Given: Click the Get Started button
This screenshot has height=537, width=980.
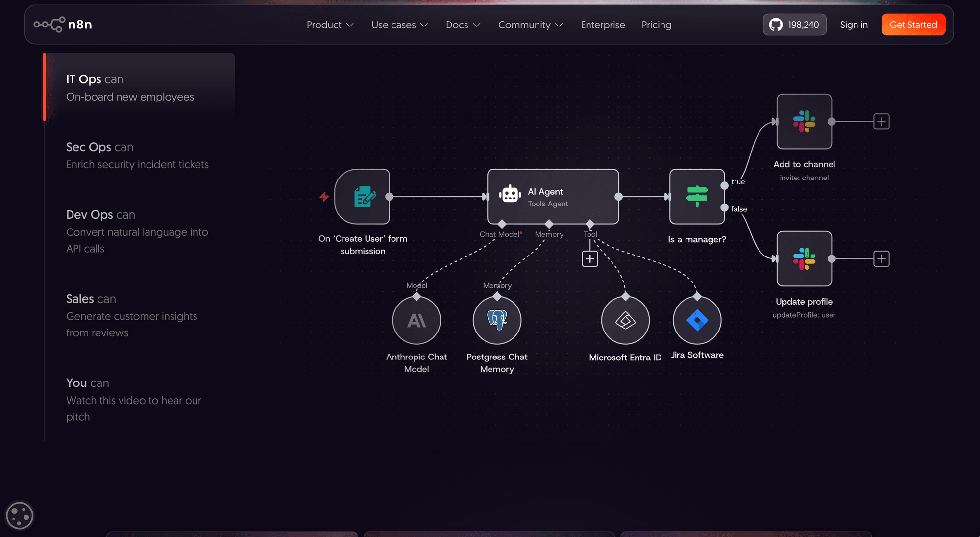Looking at the screenshot, I should pos(913,25).
